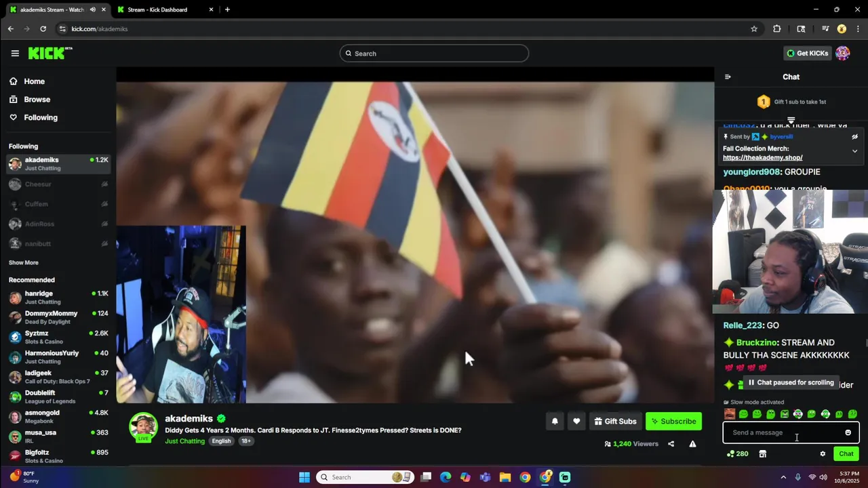Image resolution: width=868 pixels, height=488 pixels.
Task: Open Syztmz recommended channel
Action: (58, 337)
